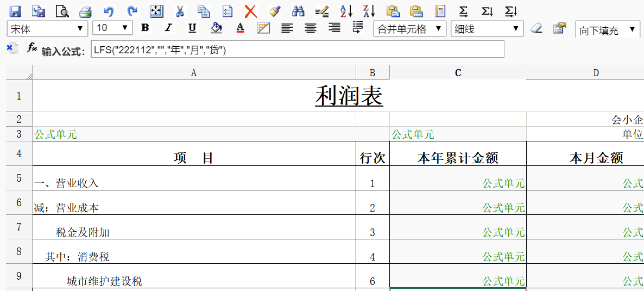Select column D header
Screen dimensions: 644x291
coord(585,73)
